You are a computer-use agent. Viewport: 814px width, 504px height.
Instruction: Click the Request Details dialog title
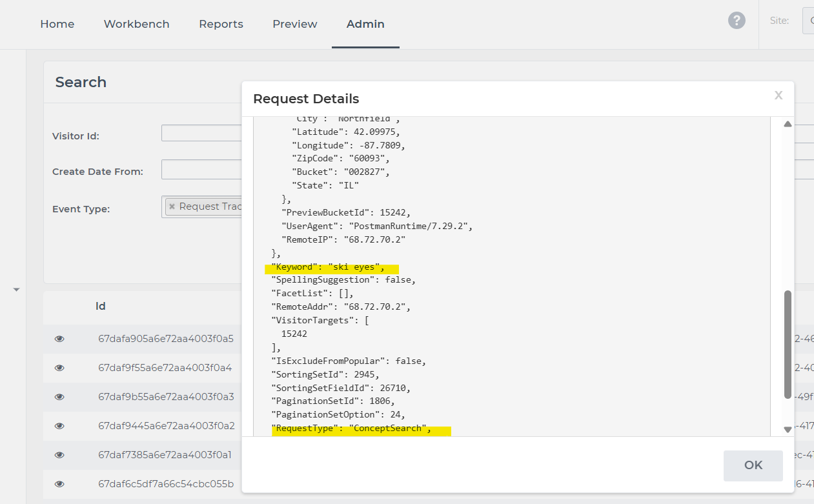pos(306,99)
